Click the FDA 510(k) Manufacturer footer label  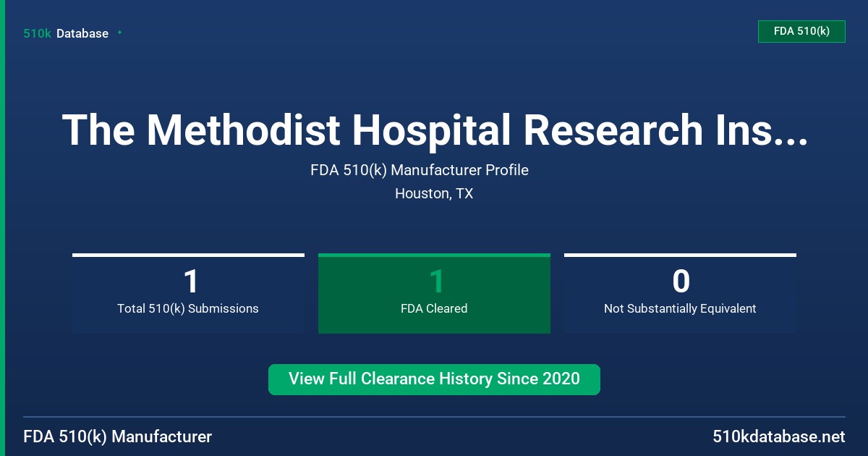click(x=118, y=436)
